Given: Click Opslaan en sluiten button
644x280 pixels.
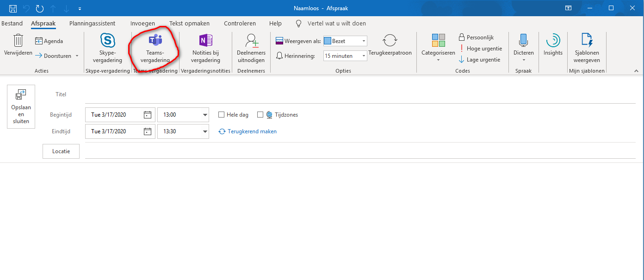Looking at the screenshot, I should [x=21, y=106].
